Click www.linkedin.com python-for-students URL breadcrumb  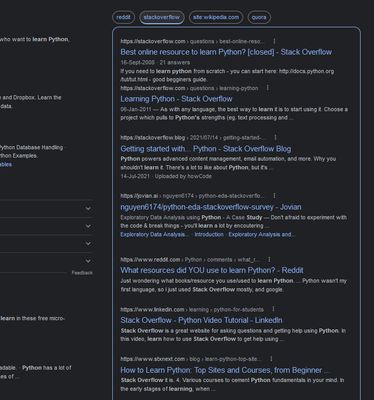click(192, 310)
